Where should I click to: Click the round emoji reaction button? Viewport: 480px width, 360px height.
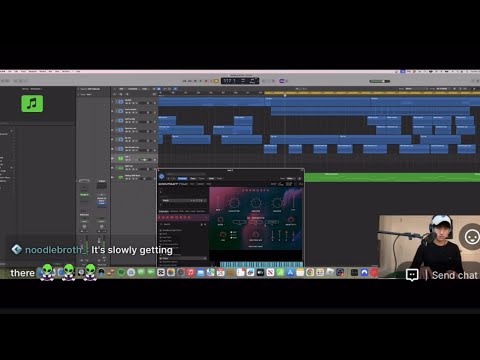coord(471,237)
